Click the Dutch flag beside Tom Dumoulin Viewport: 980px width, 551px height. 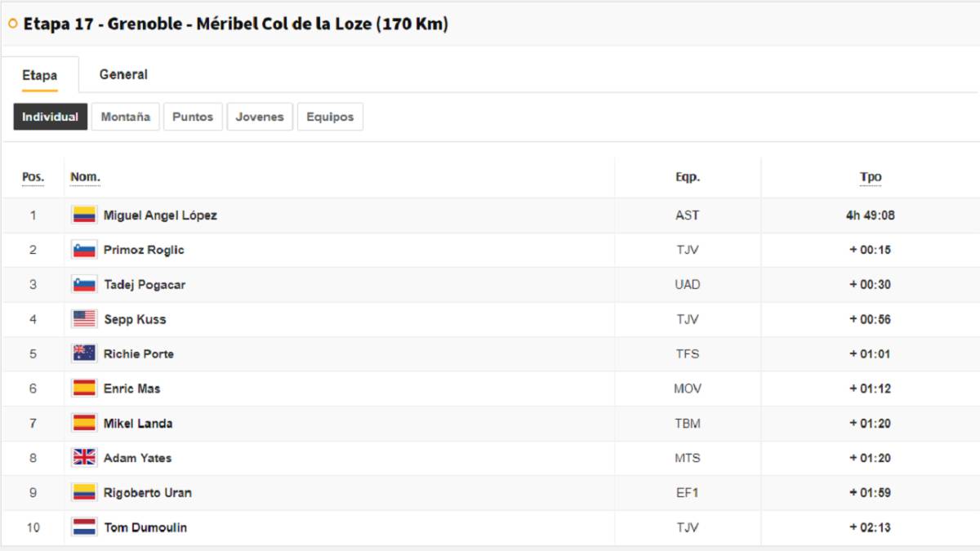point(84,527)
